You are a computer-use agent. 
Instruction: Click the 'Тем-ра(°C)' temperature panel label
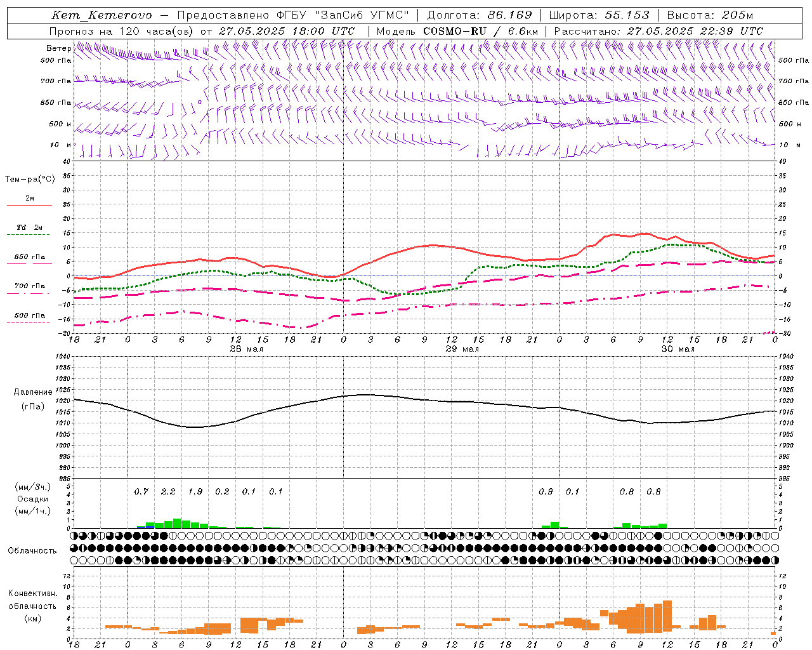click(x=29, y=180)
